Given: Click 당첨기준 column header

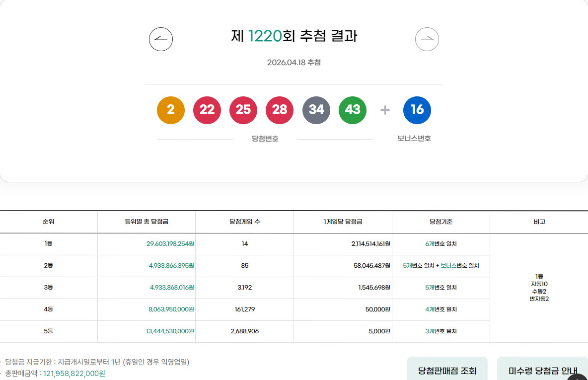Looking at the screenshot, I should click(x=441, y=222).
